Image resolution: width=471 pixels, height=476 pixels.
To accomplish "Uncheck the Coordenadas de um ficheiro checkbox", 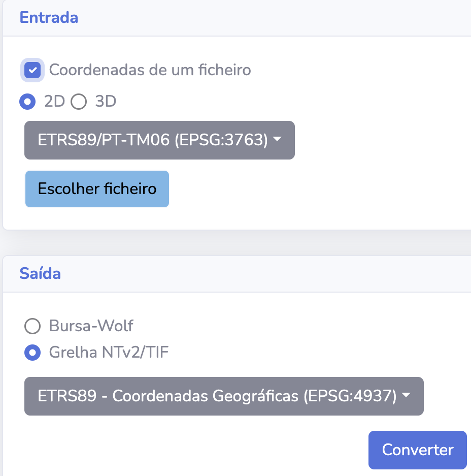I will 32,70.
